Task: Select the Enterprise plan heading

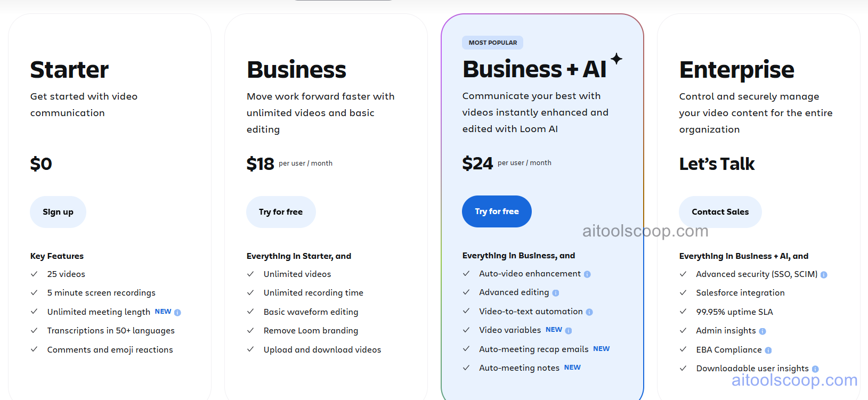Action: click(736, 70)
